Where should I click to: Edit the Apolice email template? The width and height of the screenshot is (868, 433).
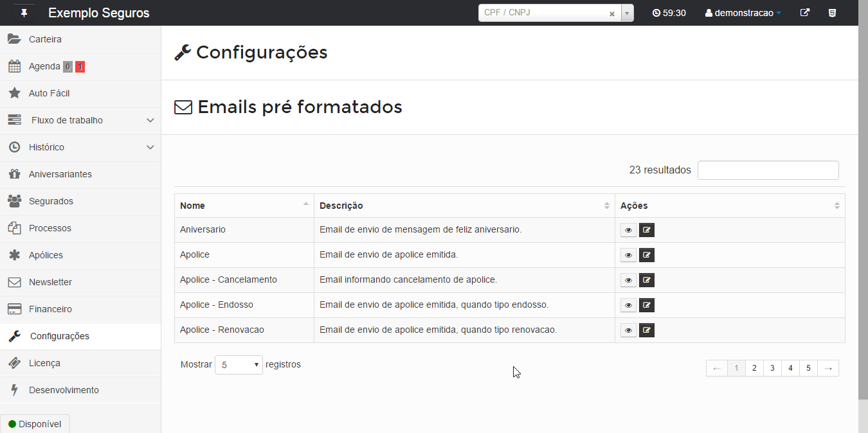point(647,255)
